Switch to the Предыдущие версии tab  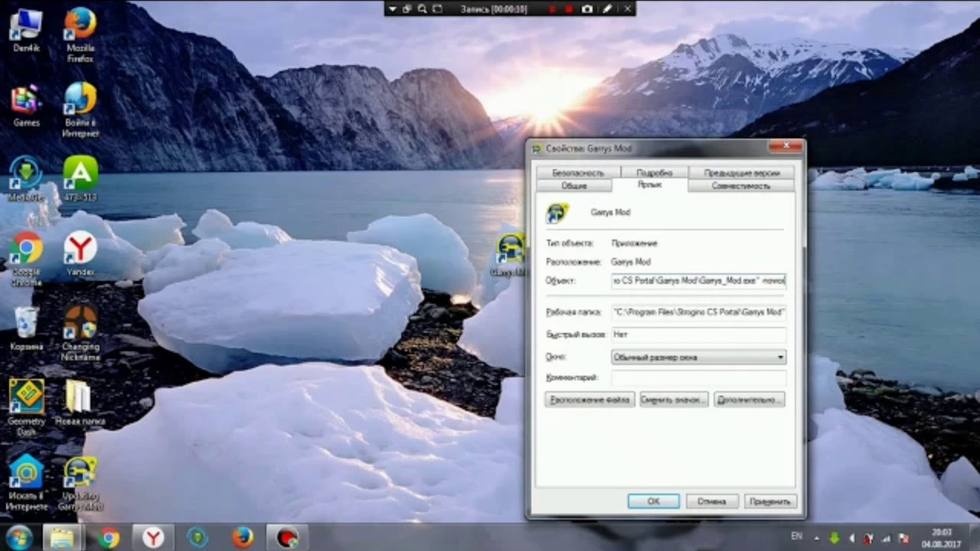742,173
